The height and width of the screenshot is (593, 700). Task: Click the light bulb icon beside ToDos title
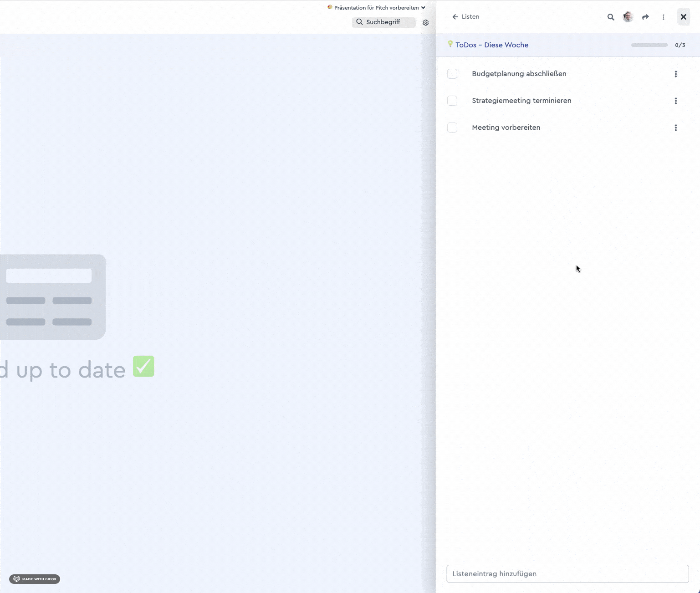(450, 44)
